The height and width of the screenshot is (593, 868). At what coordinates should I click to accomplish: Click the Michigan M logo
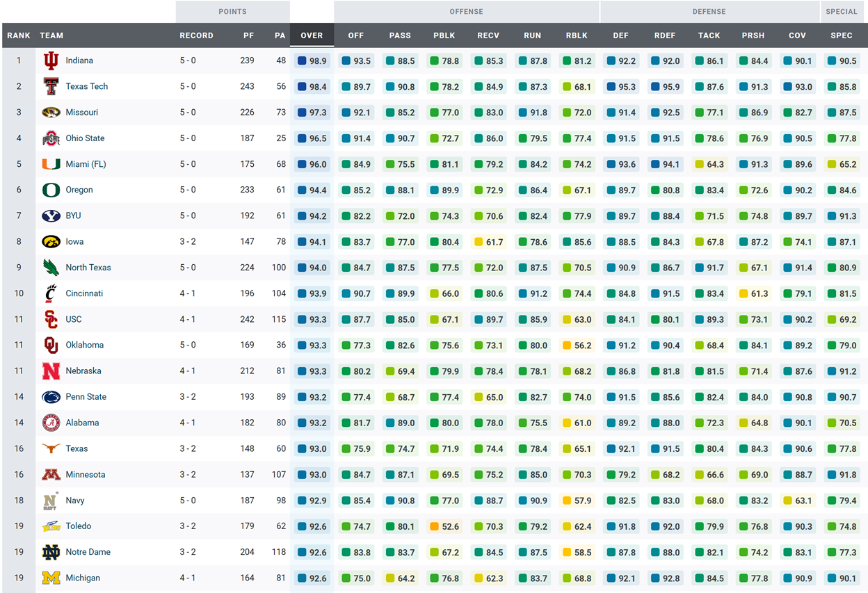51,578
